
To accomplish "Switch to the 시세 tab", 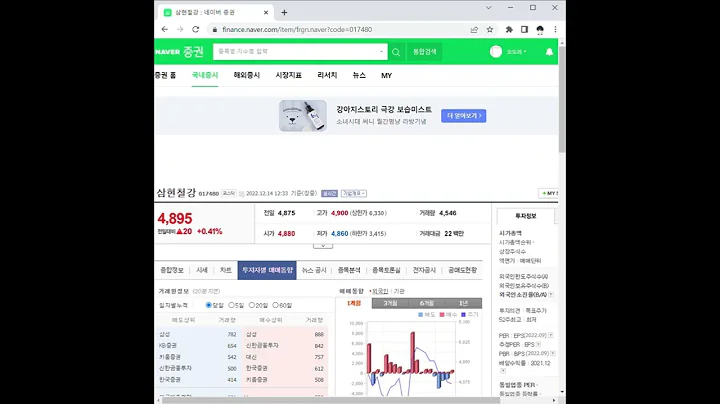I will tap(202, 270).
